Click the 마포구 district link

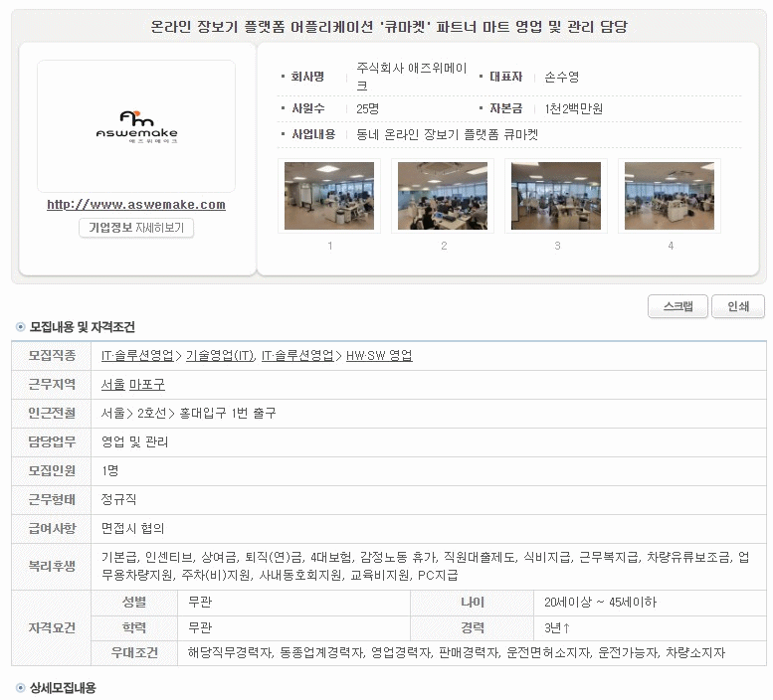[x=147, y=384]
